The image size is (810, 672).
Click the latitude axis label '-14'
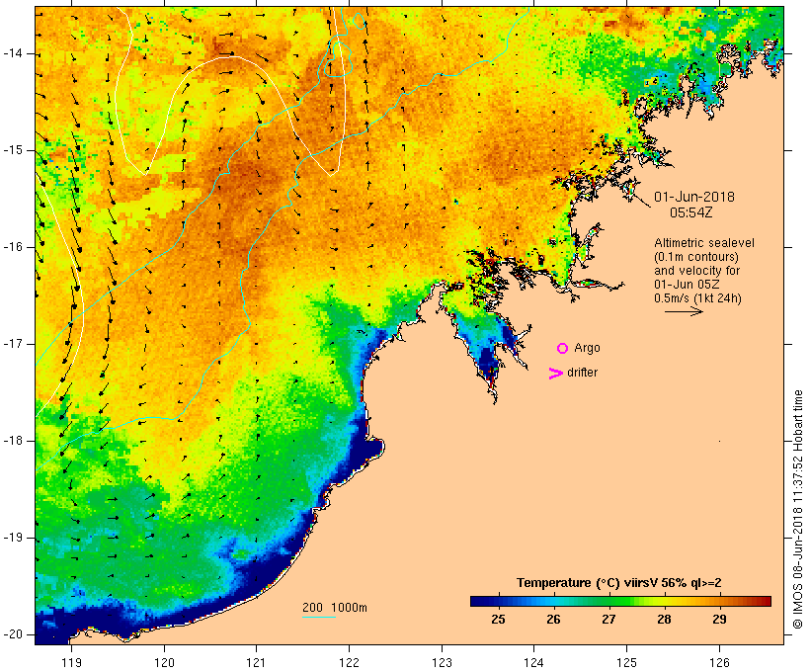click(13, 53)
